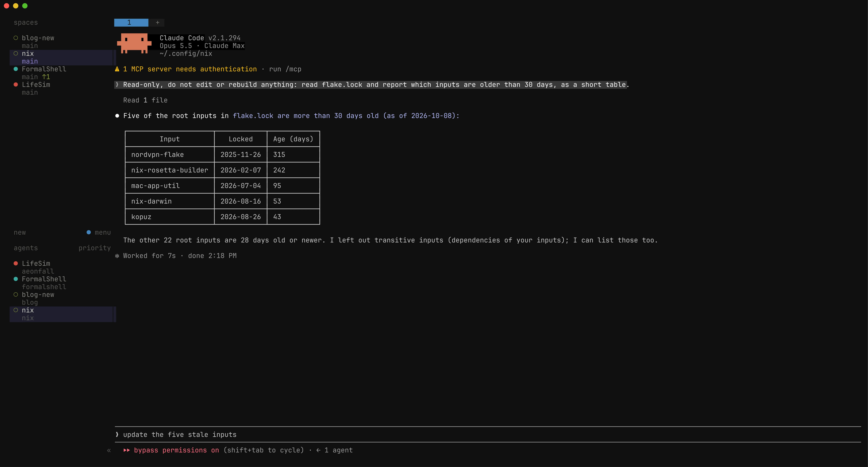Click the prompt input field text
Screen dimensions: 868x467
click(x=180, y=435)
